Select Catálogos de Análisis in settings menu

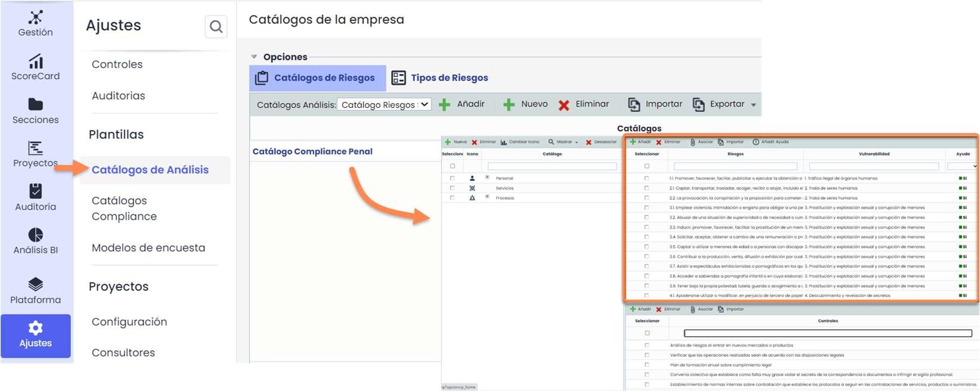click(150, 170)
